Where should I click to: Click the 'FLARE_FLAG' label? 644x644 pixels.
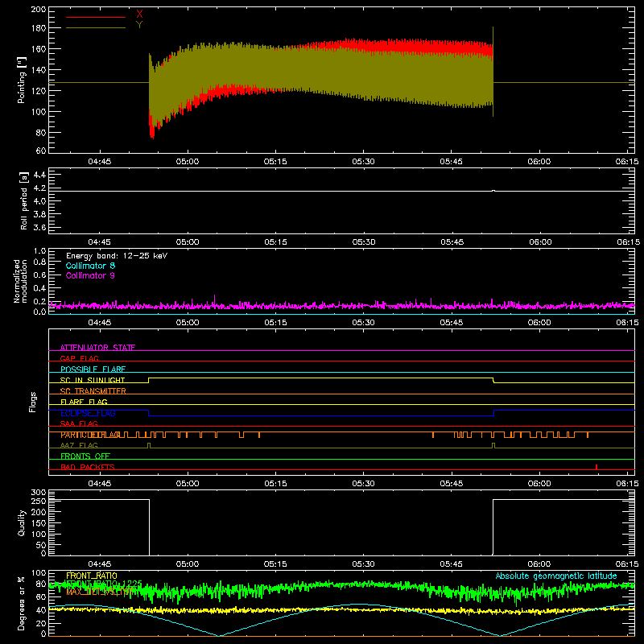point(84,402)
